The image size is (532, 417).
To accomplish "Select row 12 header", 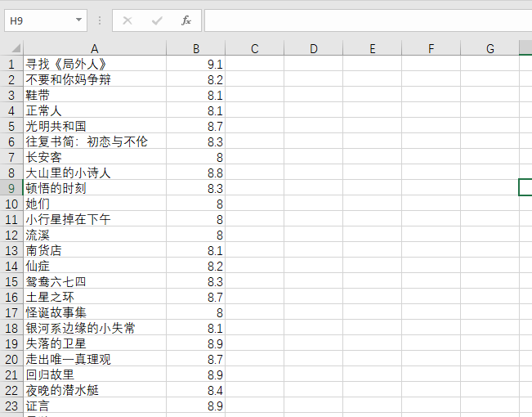I will pos(11,235).
